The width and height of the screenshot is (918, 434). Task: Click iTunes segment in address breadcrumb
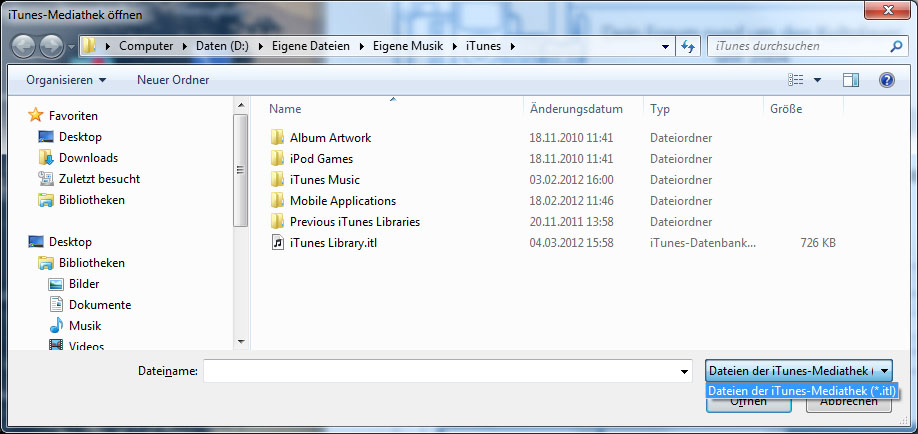484,46
